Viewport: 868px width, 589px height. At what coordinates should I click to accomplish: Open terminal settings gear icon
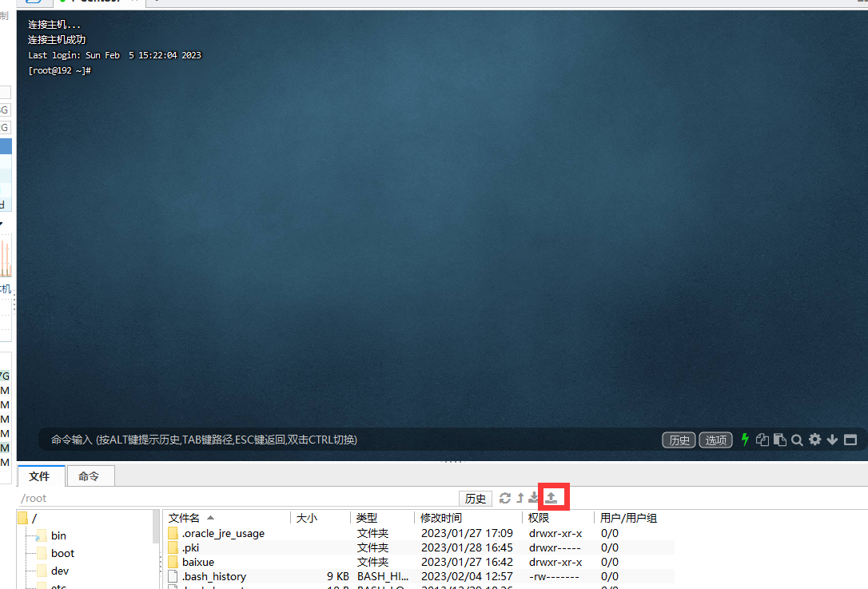(815, 440)
